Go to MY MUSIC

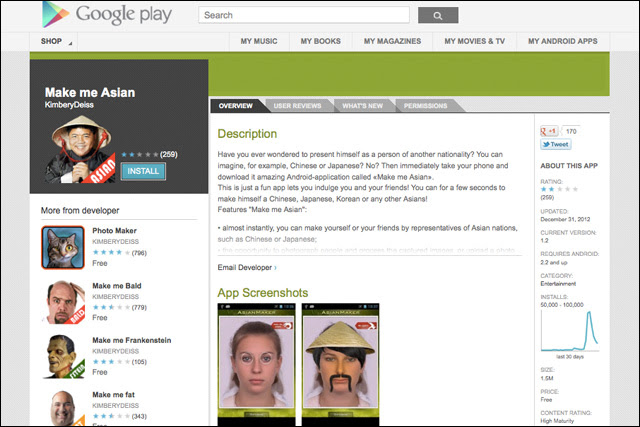pyautogui.click(x=259, y=41)
